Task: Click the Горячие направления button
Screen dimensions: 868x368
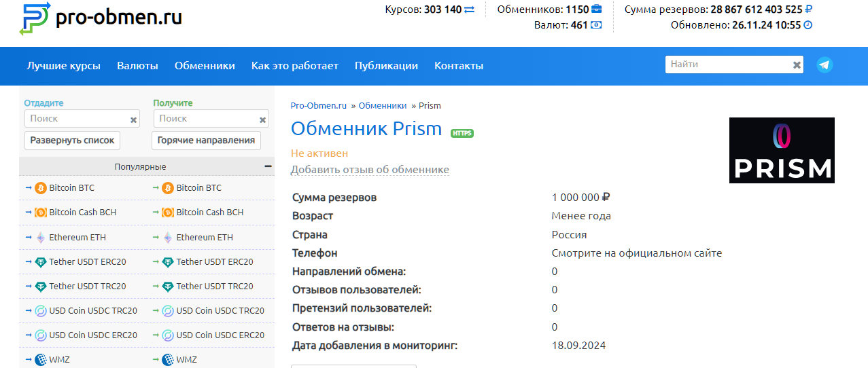Action: 207,141
